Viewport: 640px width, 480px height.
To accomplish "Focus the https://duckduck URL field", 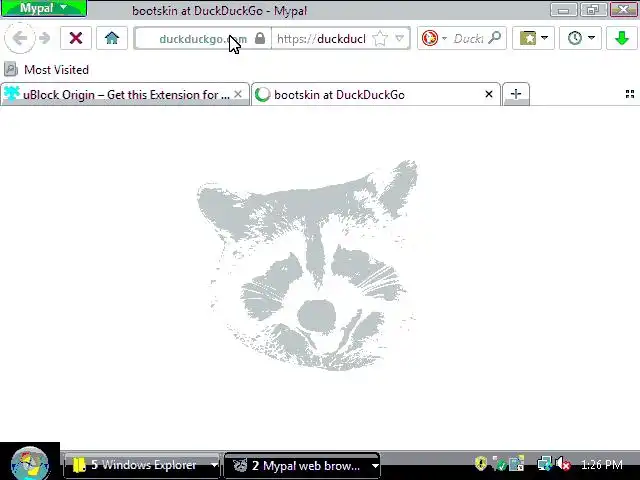I will pyautogui.click(x=321, y=39).
